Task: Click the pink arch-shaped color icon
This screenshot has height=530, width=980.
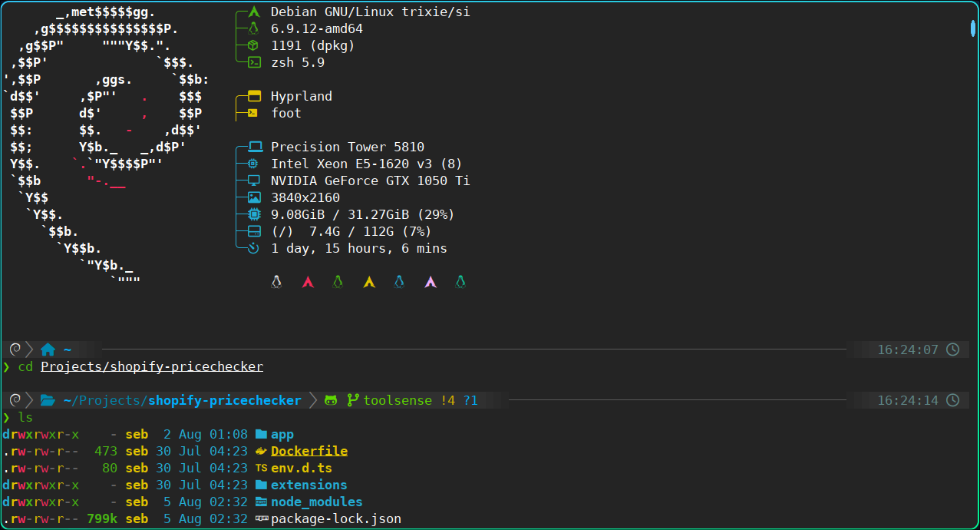Action: pos(431,283)
